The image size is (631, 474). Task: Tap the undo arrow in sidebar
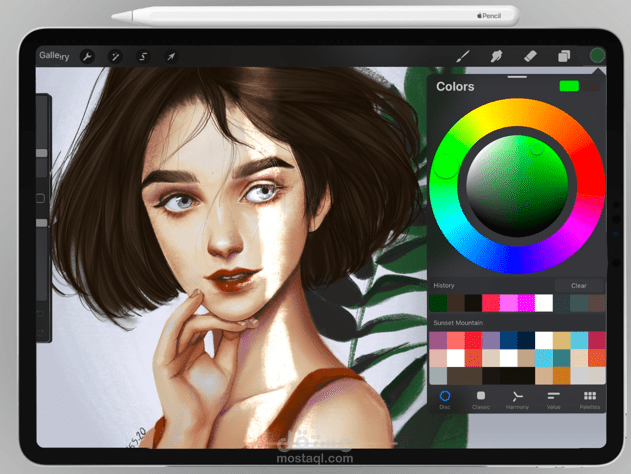[x=40, y=313]
